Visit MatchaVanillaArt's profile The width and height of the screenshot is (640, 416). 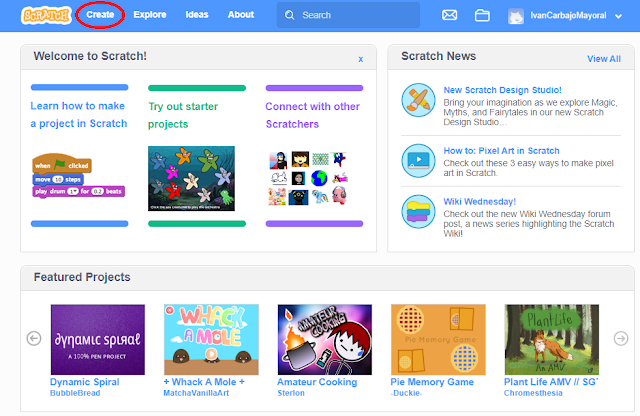click(x=196, y=393)
